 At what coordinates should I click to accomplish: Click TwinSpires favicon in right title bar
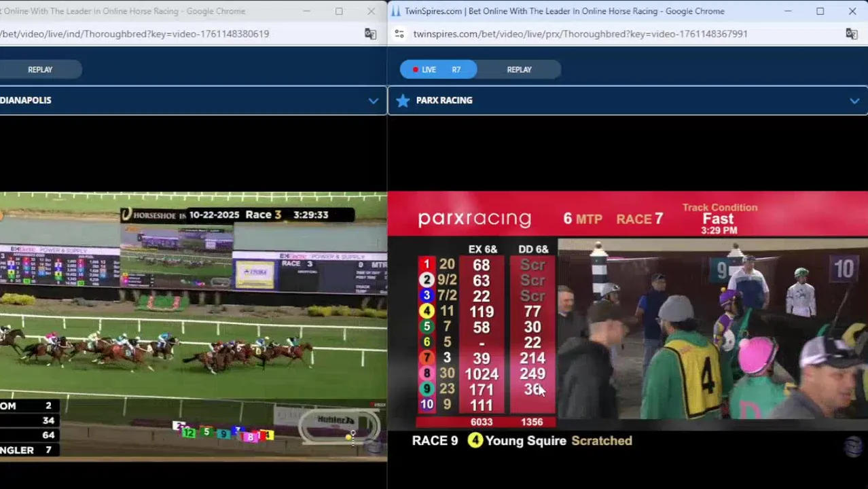tap(395, 11)
